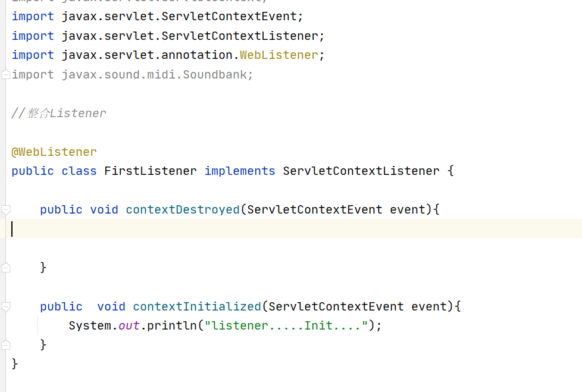Click the //整合Listener comment line
Image resolution: width=582 pixels, height=392 pixels.
tap(59, 113)
